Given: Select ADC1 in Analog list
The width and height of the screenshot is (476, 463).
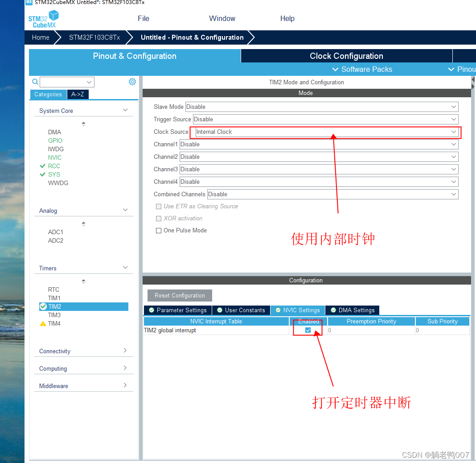Looking at the screenshot, I should 56,232.
